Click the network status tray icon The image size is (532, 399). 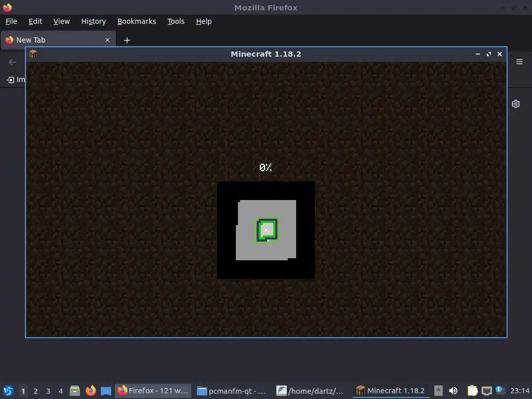pyautogui.click(x=486, y=391)
